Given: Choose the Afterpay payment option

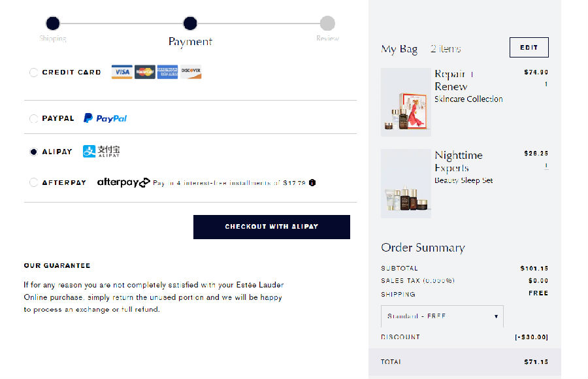Looking at the screenshot, I should click(34, 182).
